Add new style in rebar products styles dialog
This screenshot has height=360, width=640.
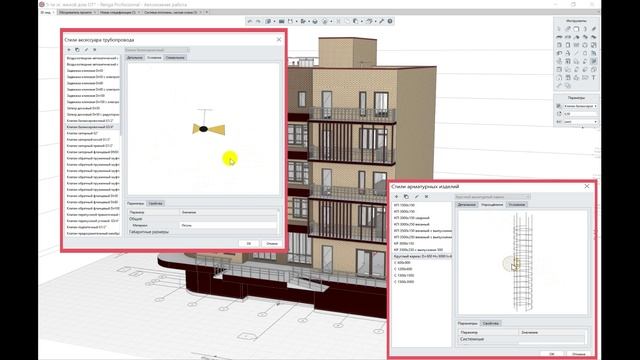pos(396,196)
